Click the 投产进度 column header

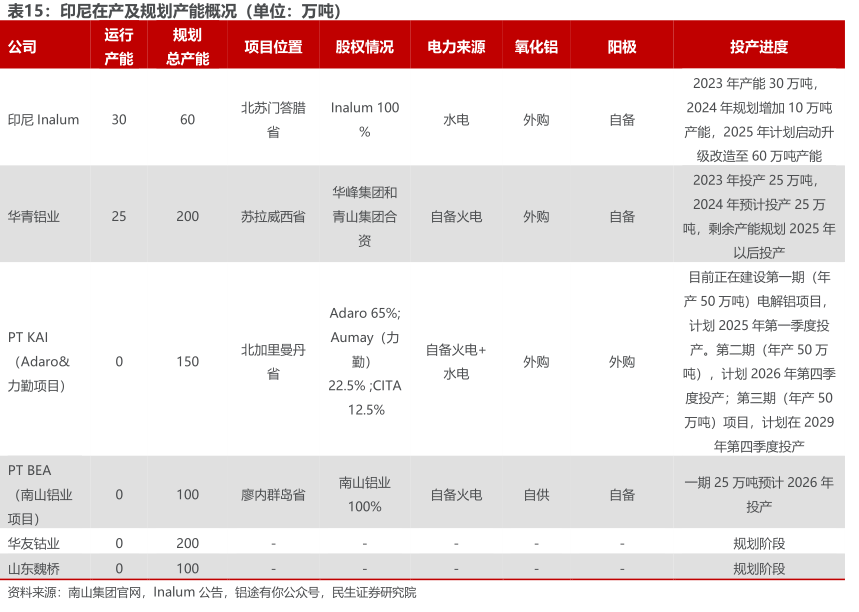point(759,47)
